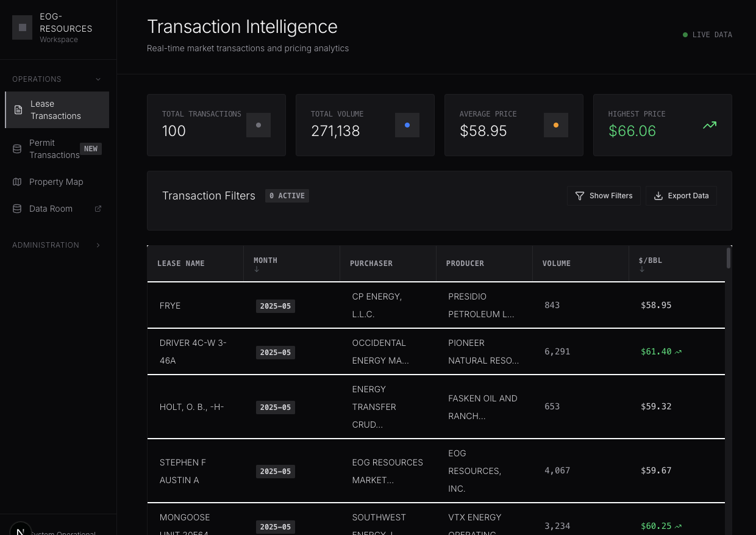Toggle the System Operational status avatar
Viewport: 756px width, 535px height.
pos(20,530)
